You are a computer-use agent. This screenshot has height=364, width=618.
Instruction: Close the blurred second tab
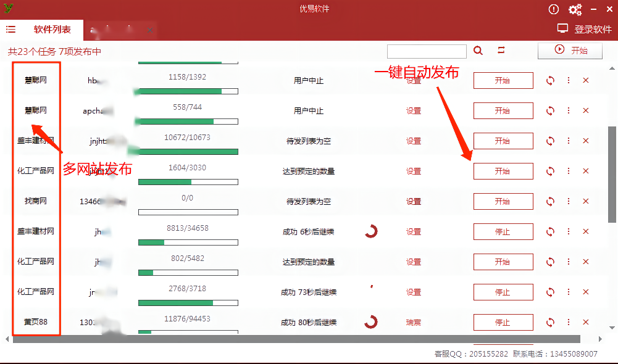click(x=150, y=30)
